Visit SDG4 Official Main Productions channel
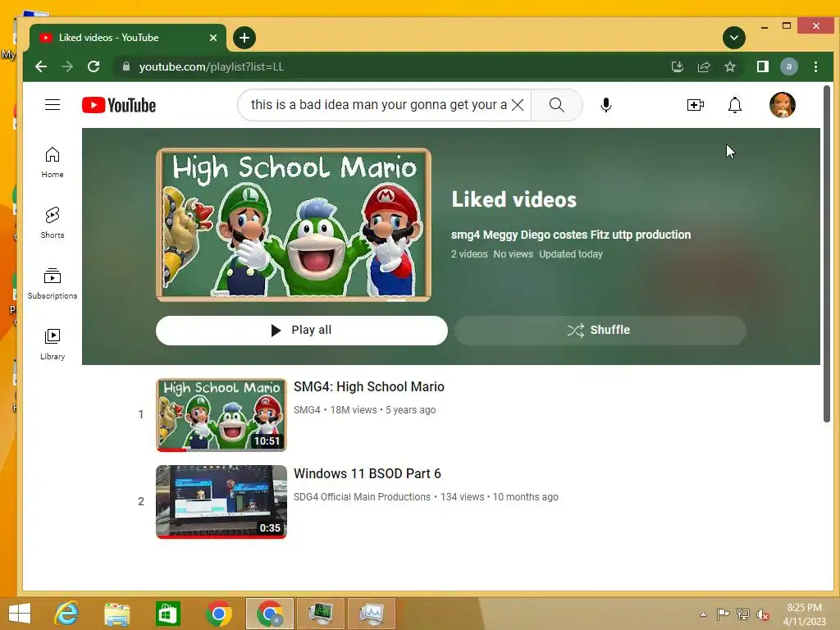Viewport: 840px width, 630px height. [362, 496]
